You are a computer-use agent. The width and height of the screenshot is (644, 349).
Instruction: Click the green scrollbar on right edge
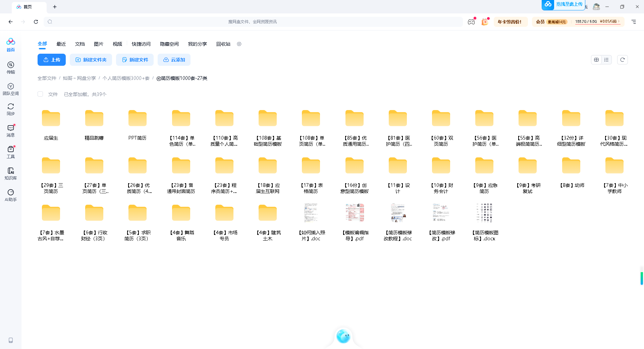[x=642, y=278]
